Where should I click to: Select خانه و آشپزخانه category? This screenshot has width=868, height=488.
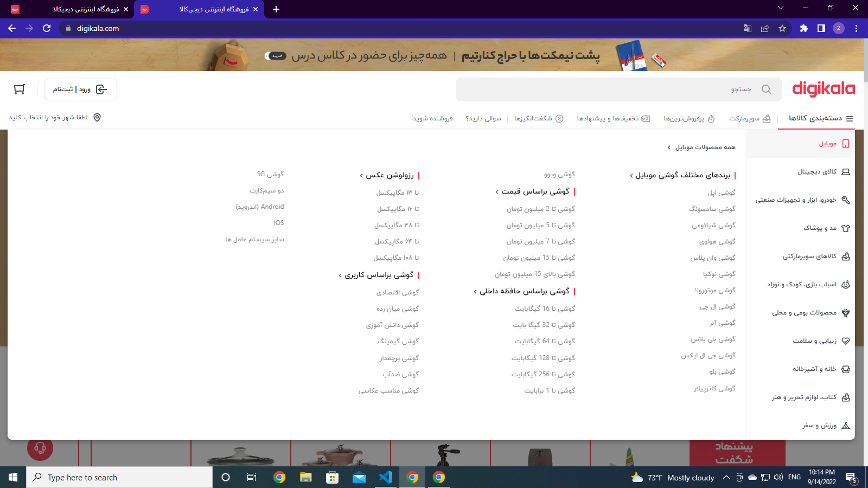pos(801,369)
